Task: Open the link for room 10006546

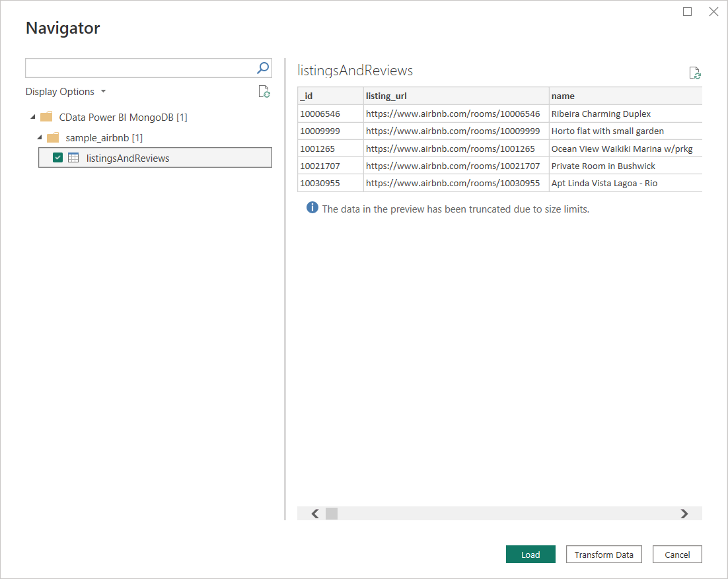Action: point(454,114)
